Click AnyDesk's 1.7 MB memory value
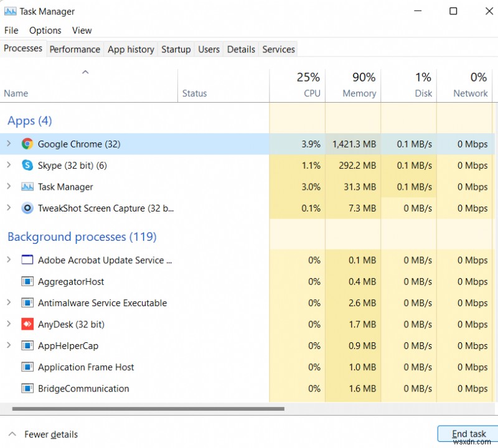Image resolution: width=498 pixels, height=448 pixels. click(362, 325)
